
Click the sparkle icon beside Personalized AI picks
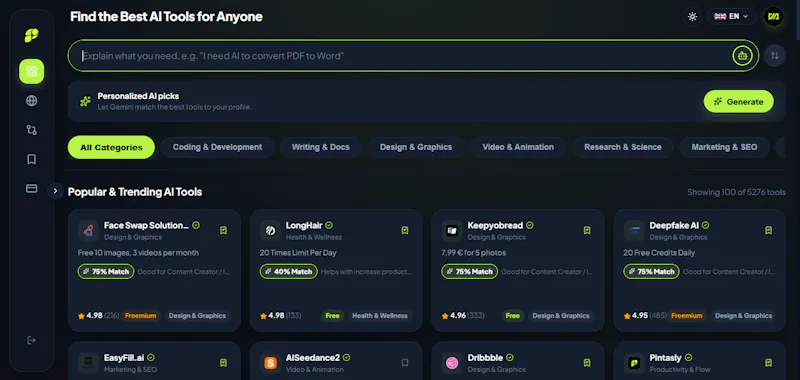click(85, 101)
